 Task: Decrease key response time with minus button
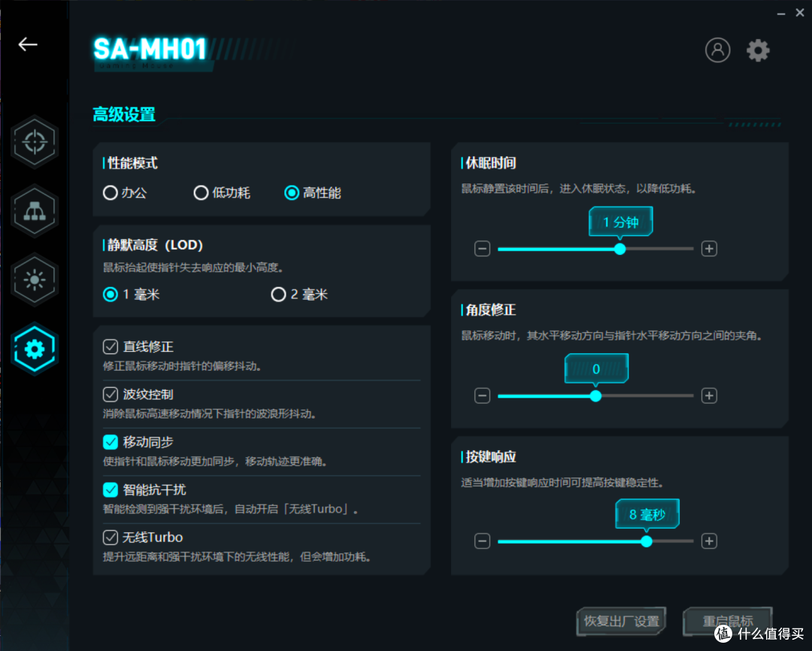pos(482,541)
